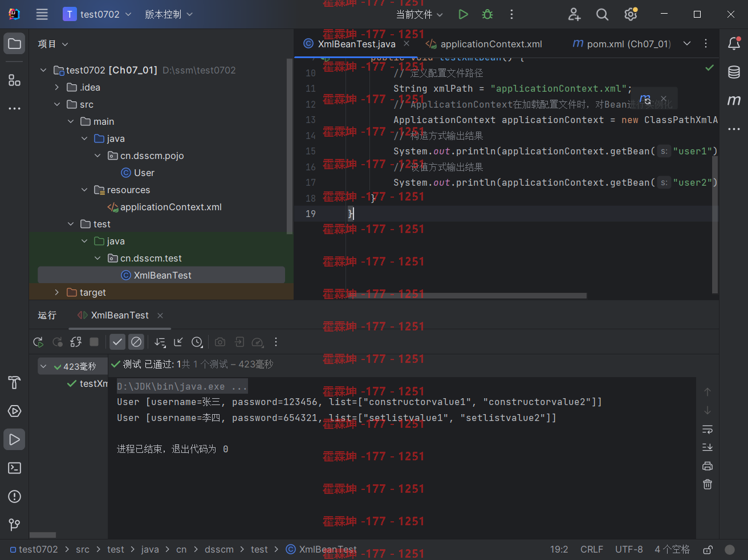Open editor tab options menu
This screenshot has height=560, width=748.
(x=706, y=44)
